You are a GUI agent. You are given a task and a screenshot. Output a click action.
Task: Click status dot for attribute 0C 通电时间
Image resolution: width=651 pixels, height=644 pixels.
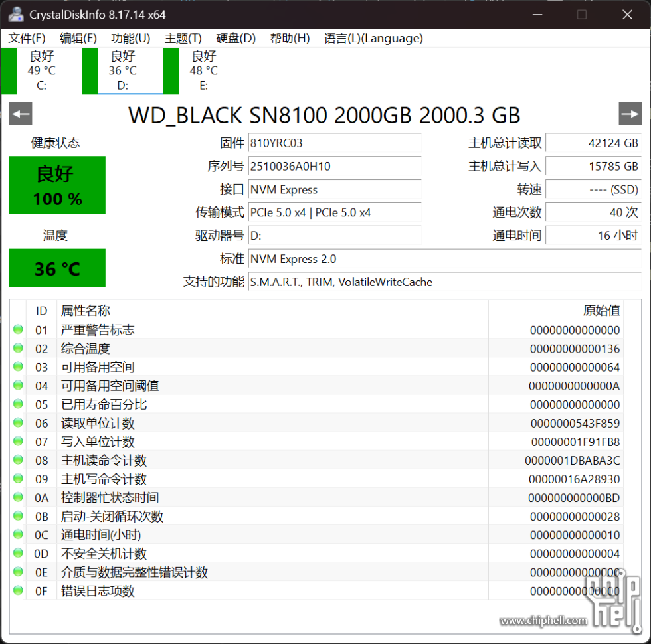pos(18,534)
